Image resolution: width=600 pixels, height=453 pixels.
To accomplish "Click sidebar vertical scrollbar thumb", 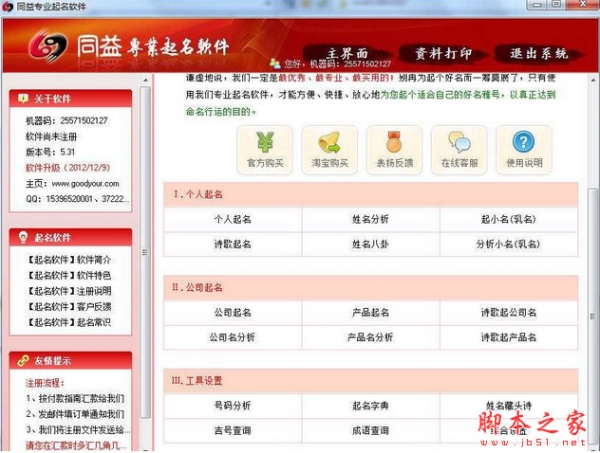I will click(145, 252).
